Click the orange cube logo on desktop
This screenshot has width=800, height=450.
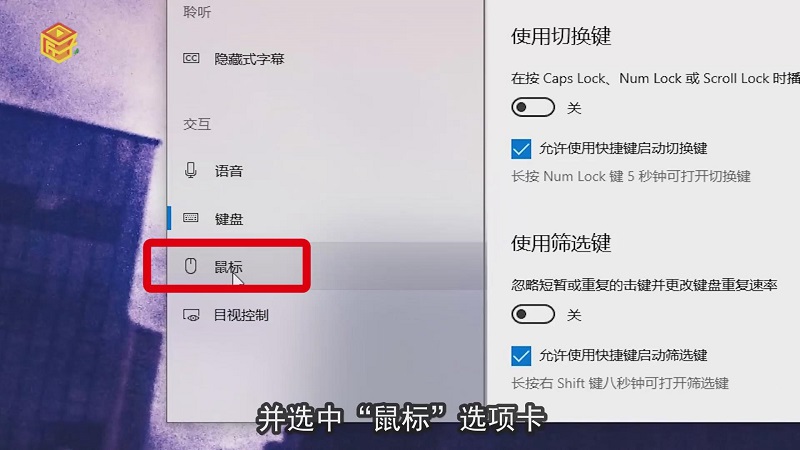click(59, 43)
